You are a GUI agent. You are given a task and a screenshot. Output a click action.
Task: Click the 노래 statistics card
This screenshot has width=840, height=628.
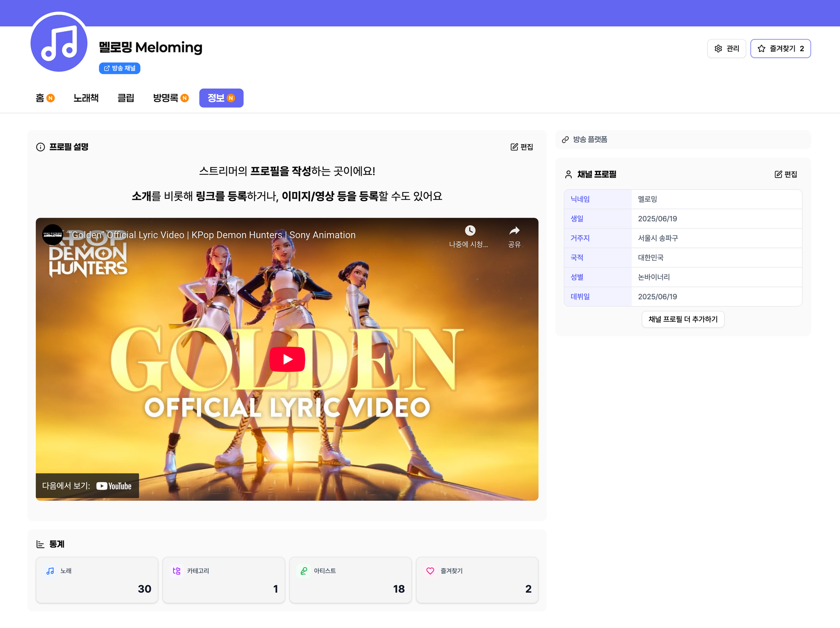click(97, 580)
